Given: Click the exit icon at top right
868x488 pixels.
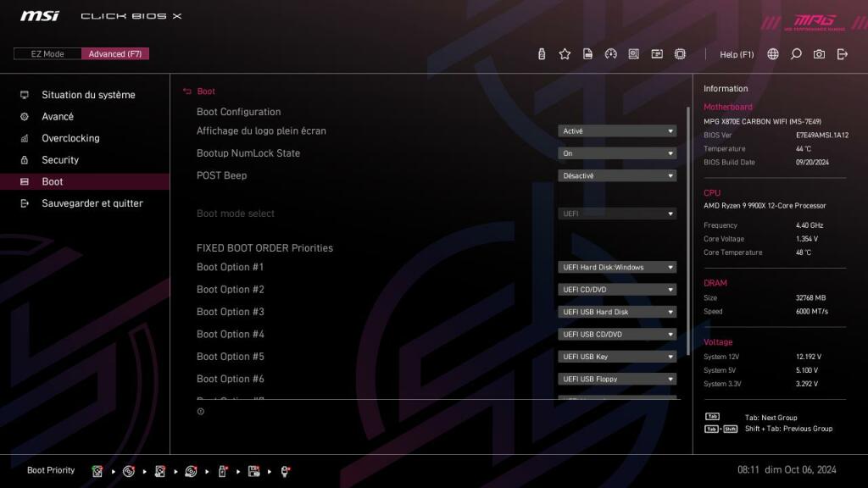Looking at the screenshot, I should (x=841, y=53).
